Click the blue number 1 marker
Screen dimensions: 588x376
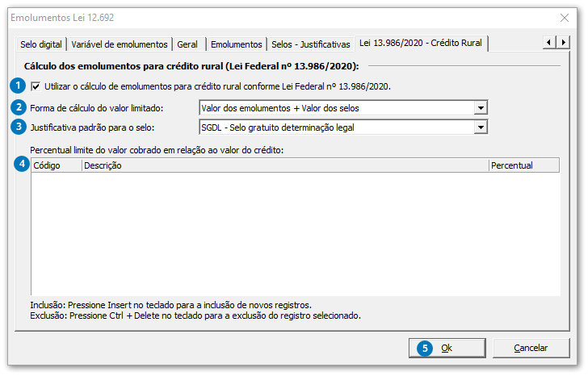17,86
